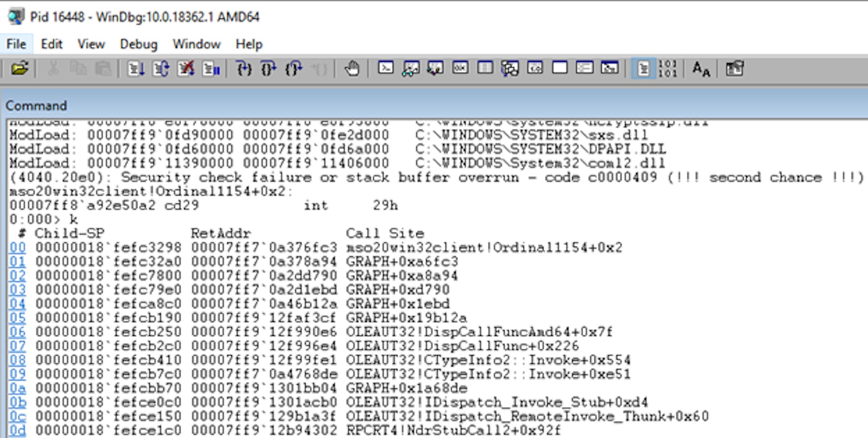Click stack frame link 00
Screen dimensions: 868x438
click(18, 248)
